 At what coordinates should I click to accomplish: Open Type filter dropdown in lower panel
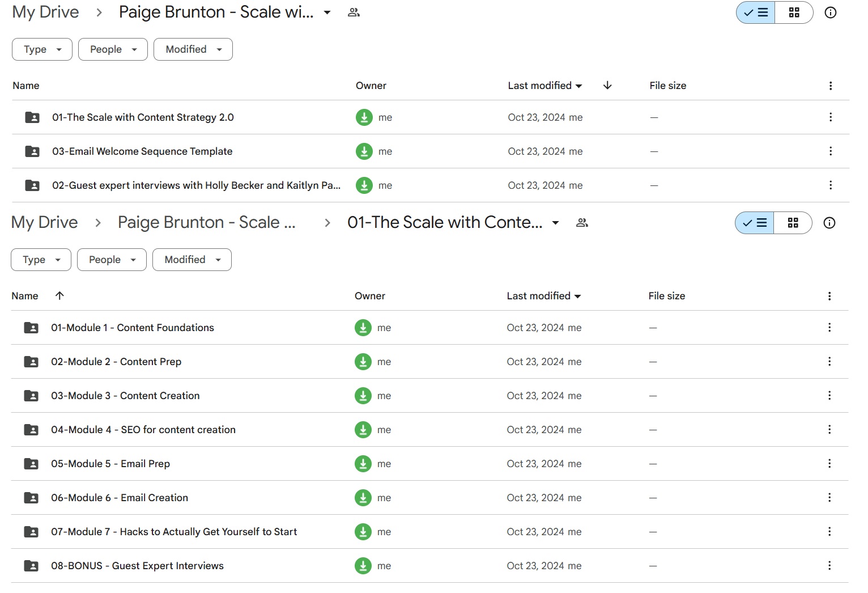coord(41,260)
